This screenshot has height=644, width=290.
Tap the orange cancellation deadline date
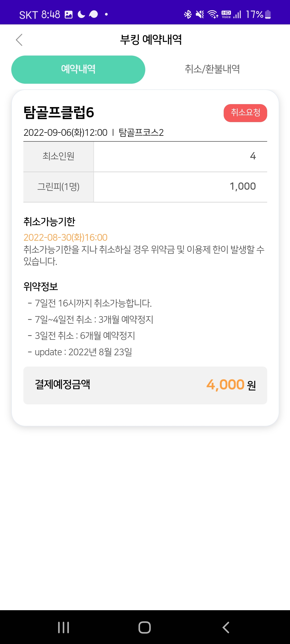tap(66, 237)
